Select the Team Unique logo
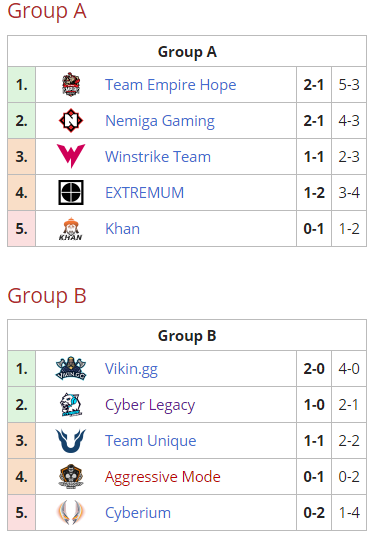This screenshot has height=543, width=376. coord(71,440)
